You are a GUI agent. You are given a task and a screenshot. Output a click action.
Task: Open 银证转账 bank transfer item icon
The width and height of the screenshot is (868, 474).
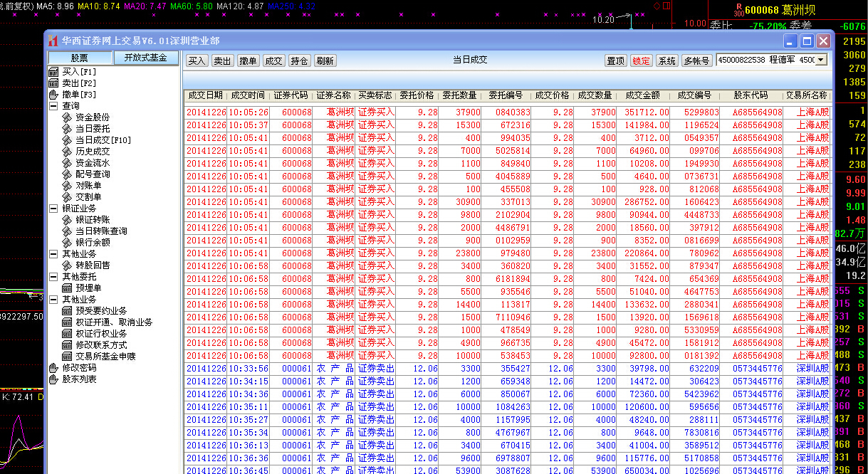(x=67, y=220)
